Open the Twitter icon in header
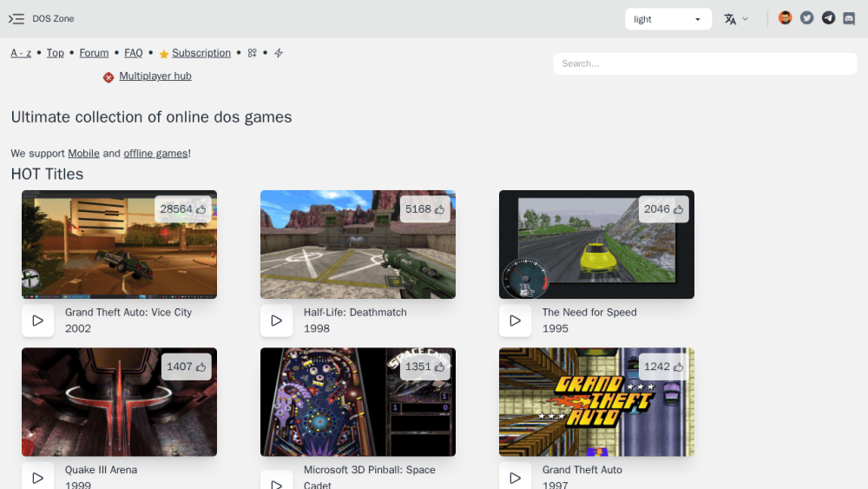Viewport: 868px width, 489px height. pos(806,18)
